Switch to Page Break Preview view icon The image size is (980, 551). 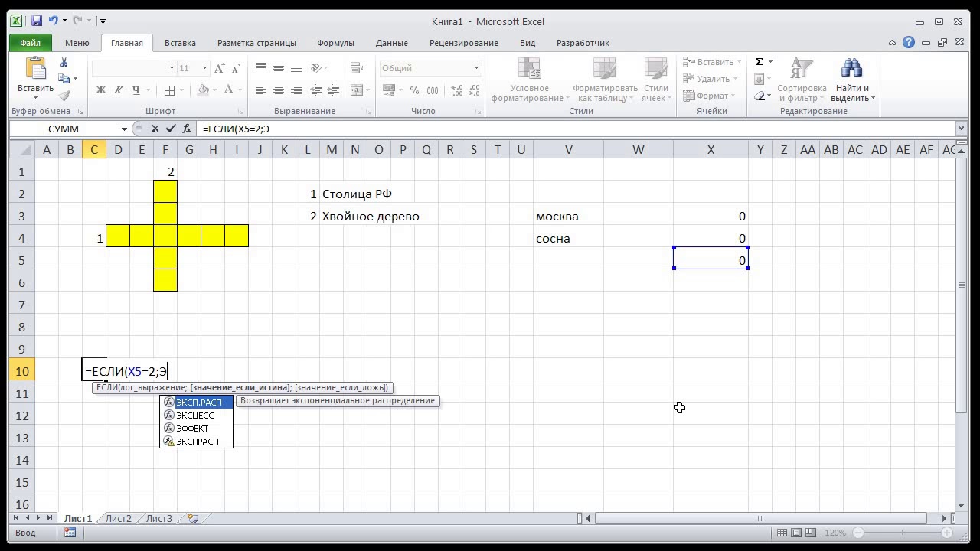click(812, 533)
